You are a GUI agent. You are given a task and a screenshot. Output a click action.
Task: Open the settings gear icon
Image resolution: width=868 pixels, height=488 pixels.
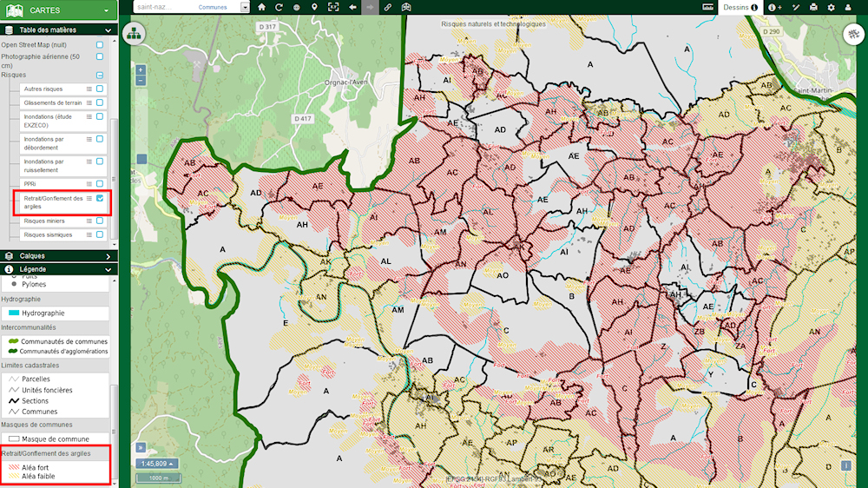click(x=831, y=7)
